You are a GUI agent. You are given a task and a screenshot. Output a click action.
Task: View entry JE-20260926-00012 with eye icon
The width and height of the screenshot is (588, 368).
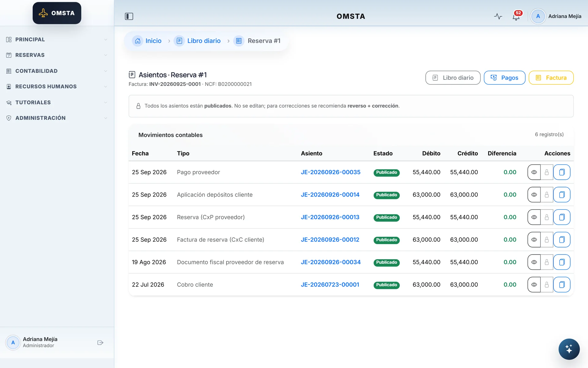click(x=534, y=240)
